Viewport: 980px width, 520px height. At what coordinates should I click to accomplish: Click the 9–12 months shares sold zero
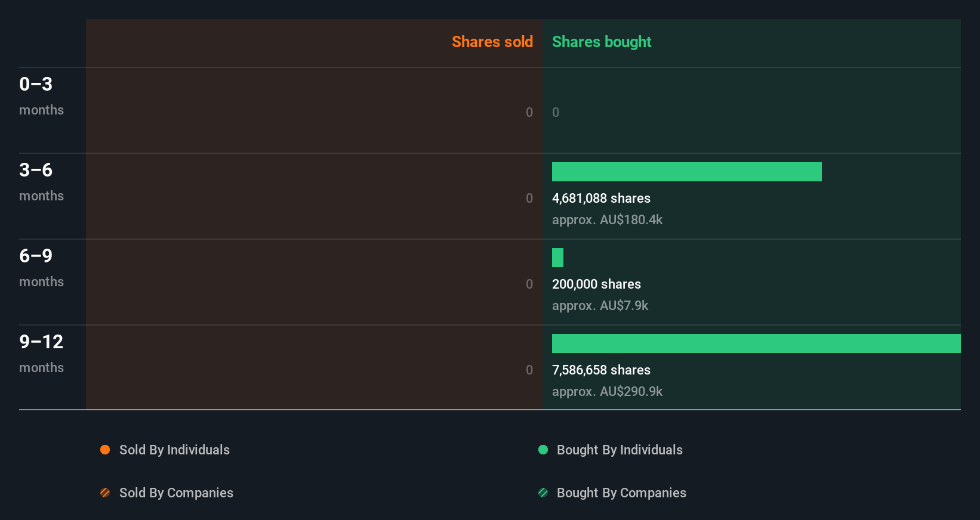[x=529, y=370]
